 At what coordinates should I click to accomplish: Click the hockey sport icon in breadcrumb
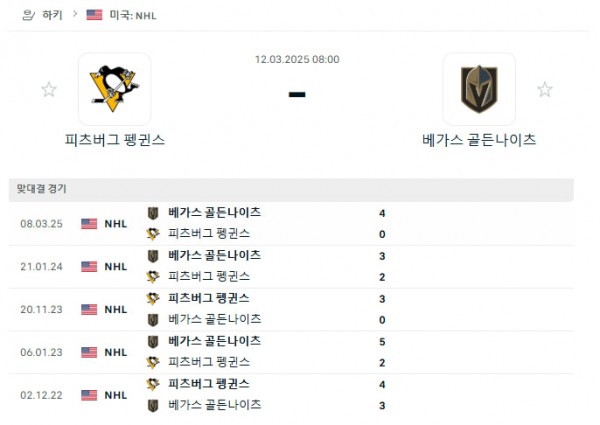tap(27, 15)
